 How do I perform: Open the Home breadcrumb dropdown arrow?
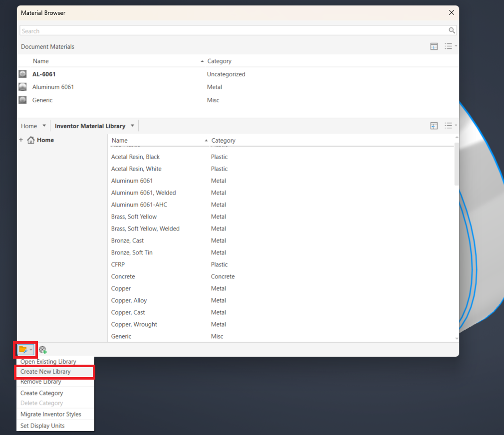click(x=44, y=126)
